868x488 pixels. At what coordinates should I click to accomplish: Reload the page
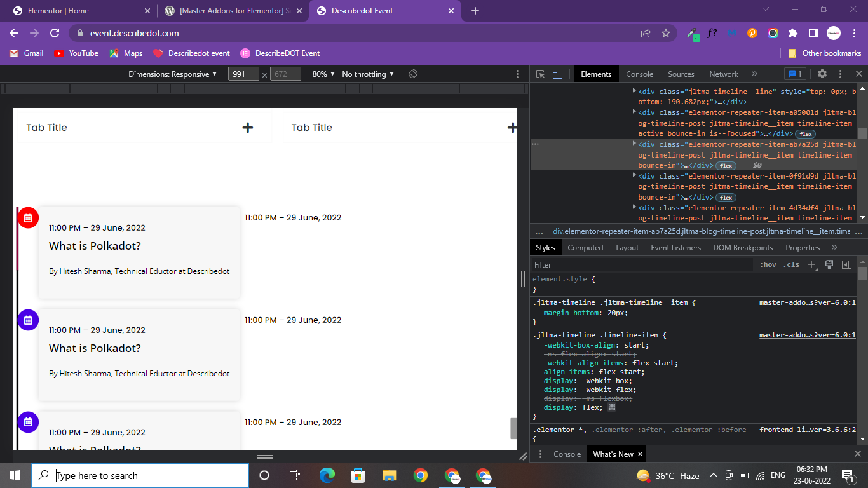55,33
